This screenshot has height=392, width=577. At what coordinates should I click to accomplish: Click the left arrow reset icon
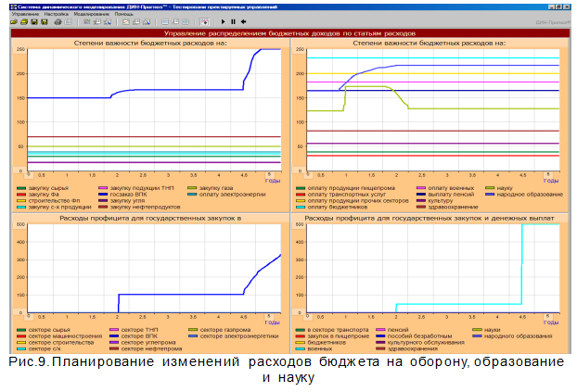[243, 21]
